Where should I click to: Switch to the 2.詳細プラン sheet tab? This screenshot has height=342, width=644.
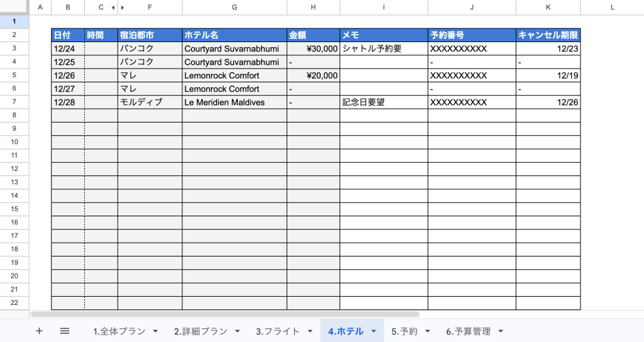[201, 331]
